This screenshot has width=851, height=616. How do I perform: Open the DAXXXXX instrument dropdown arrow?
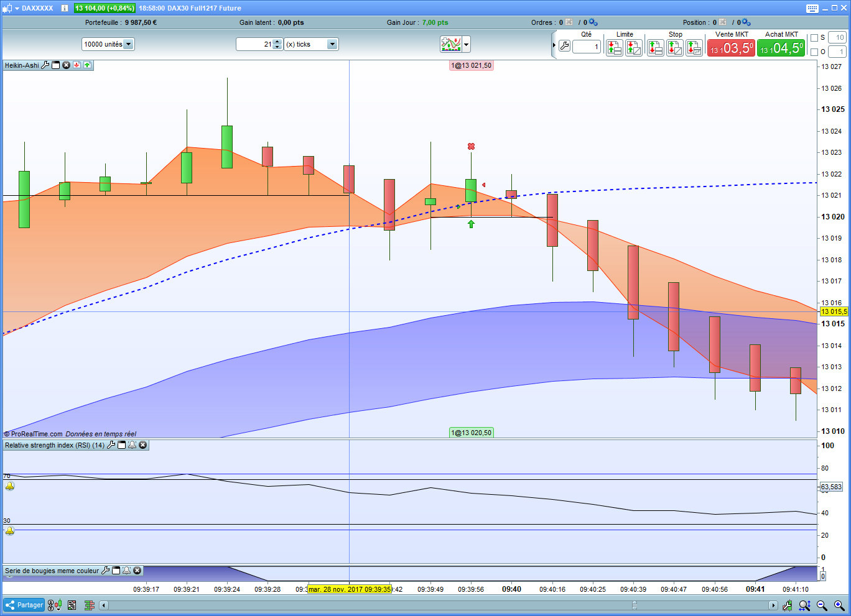tap(17, 8)
